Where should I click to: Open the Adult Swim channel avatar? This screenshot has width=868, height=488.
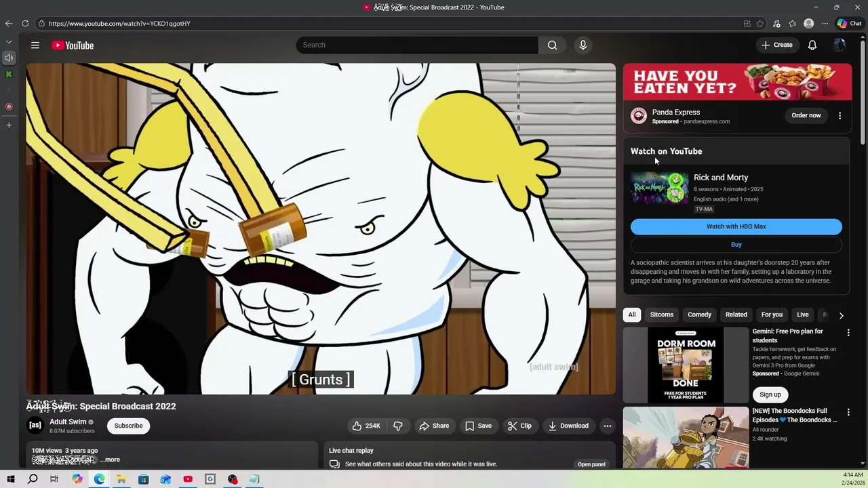(x=35, y=426)
